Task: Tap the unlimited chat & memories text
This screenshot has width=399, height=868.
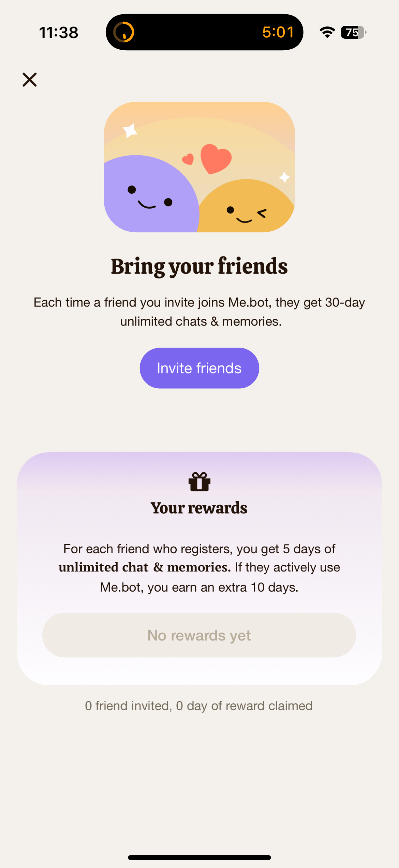Action: tap(145, 567)
